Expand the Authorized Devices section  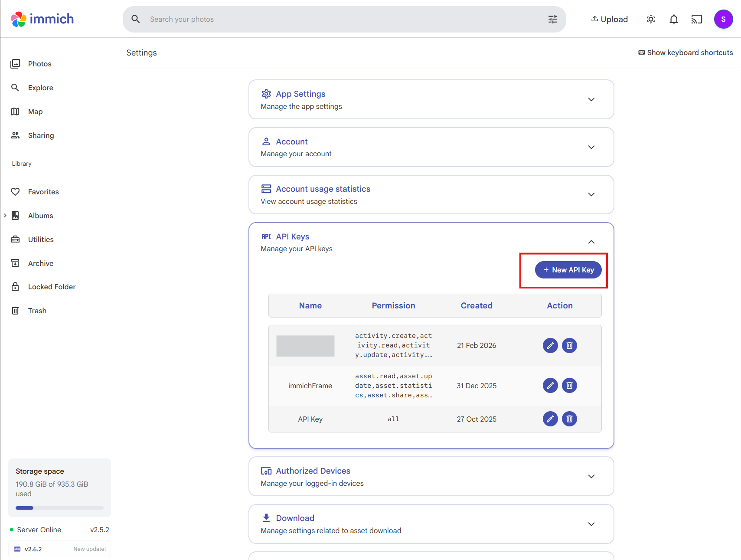tap(591, 476)
